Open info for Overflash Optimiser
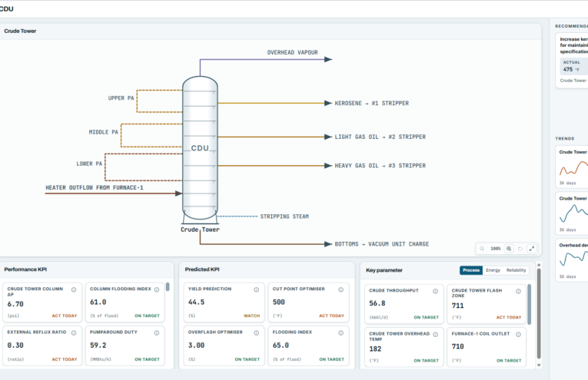 (257, 333)
